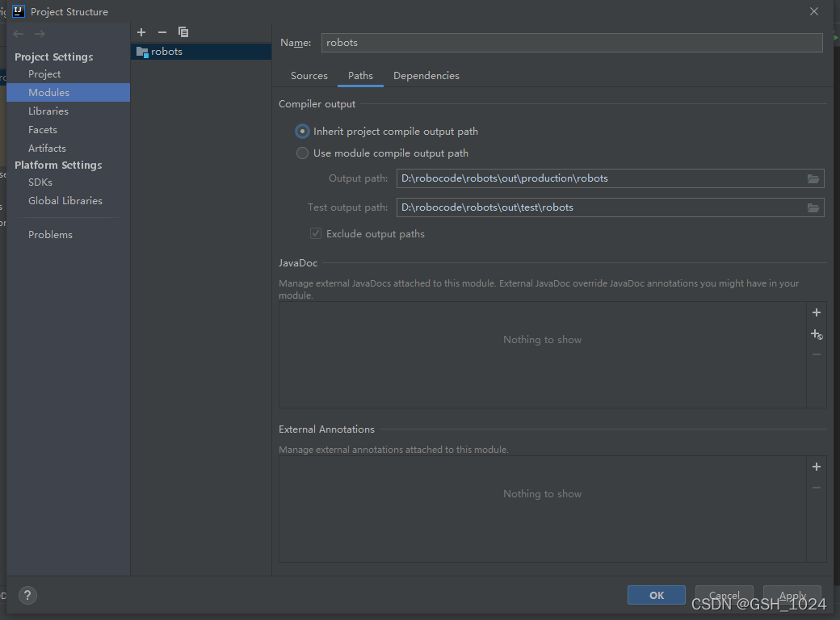Click the External Annotations empty list area
This screenshot has width=840, height=620.
[542, 509]
